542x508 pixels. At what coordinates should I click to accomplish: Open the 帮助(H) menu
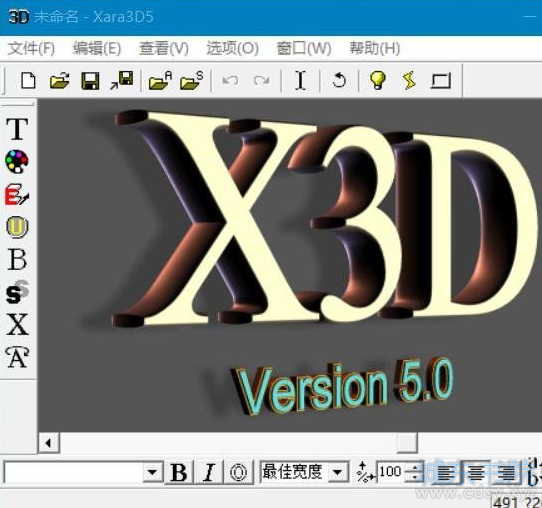coord(375,48)
